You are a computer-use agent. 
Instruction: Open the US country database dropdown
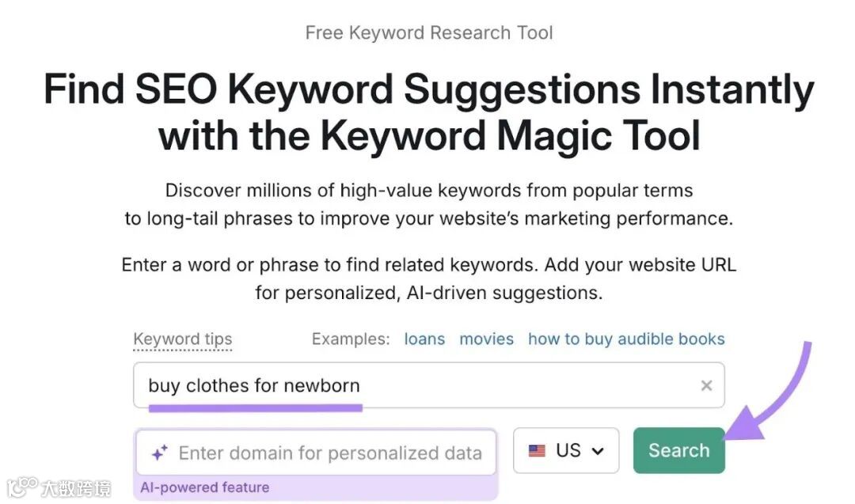(566, 451)
